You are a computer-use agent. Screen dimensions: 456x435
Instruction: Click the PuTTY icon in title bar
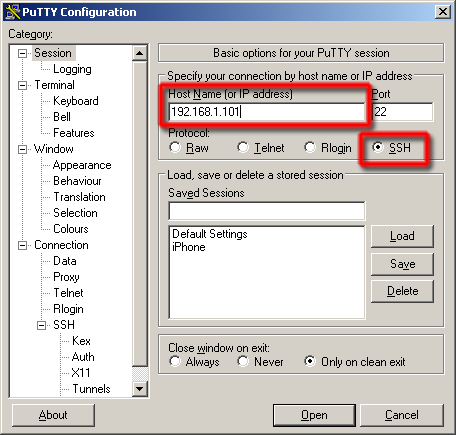13,12
